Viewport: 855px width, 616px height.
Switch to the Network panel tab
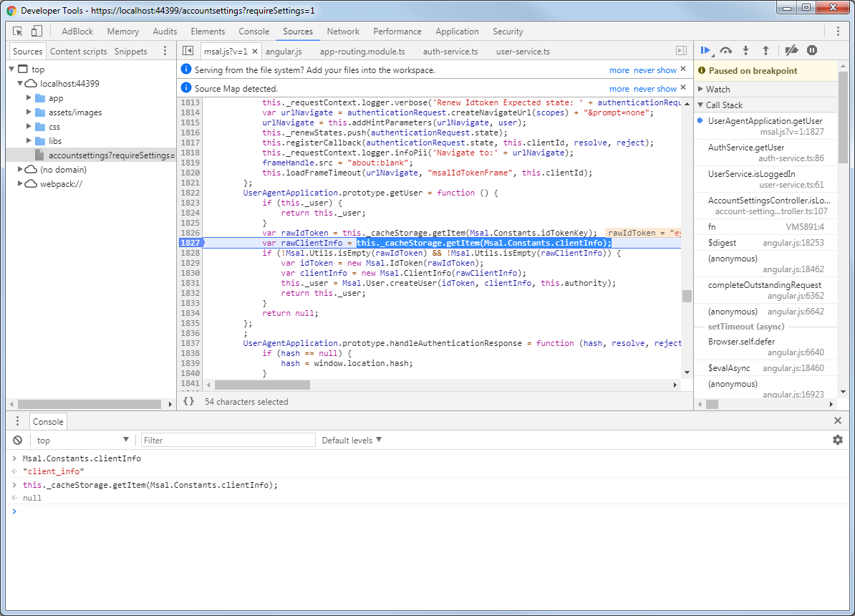click(x=343, y=31)
